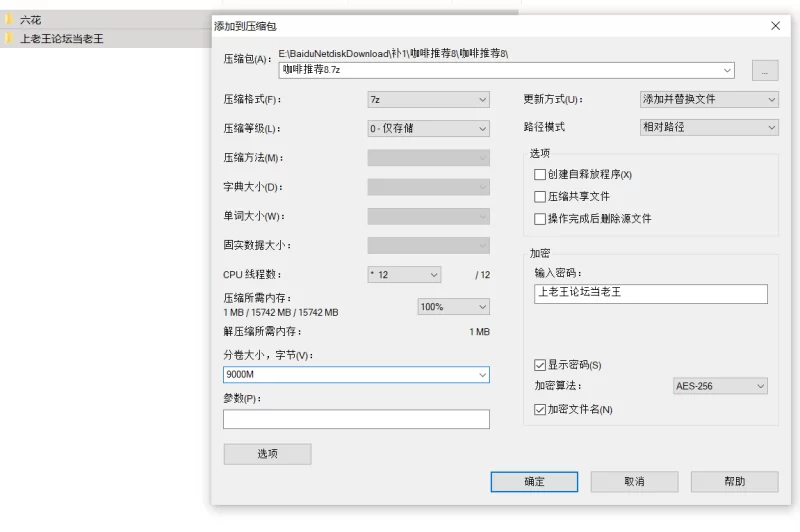Viewport: 800px width, 532px height.
Task: Open the archive name 咖啡推荐8.7z dropdown
Action: [727, 70]
